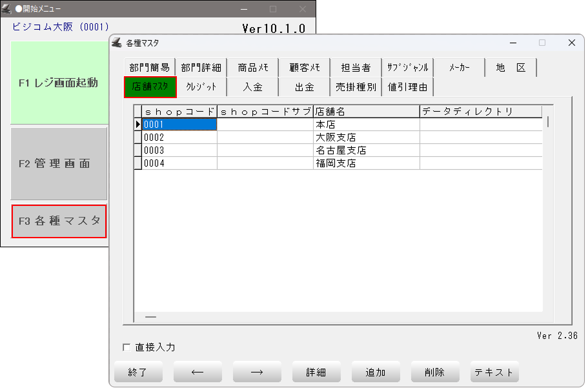588x388 pixels.
Task: Open the クレジット tab
Action: point(201,87)
